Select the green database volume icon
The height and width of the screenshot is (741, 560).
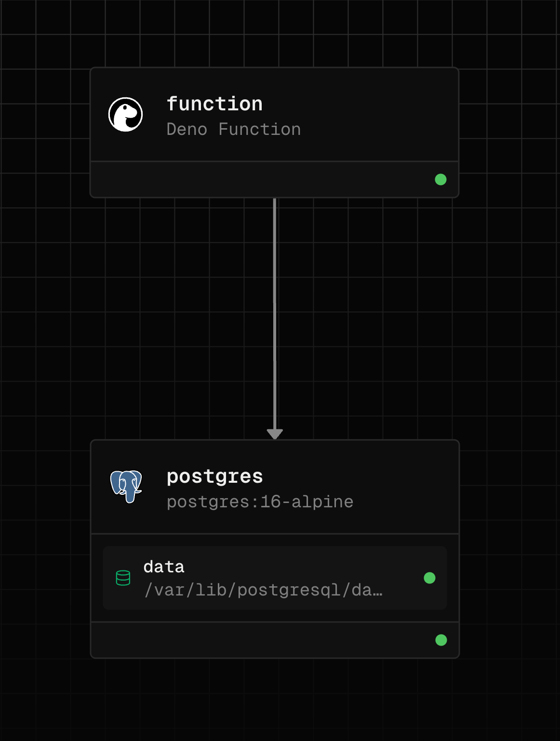pyautogui.click(x=123, y=578)
